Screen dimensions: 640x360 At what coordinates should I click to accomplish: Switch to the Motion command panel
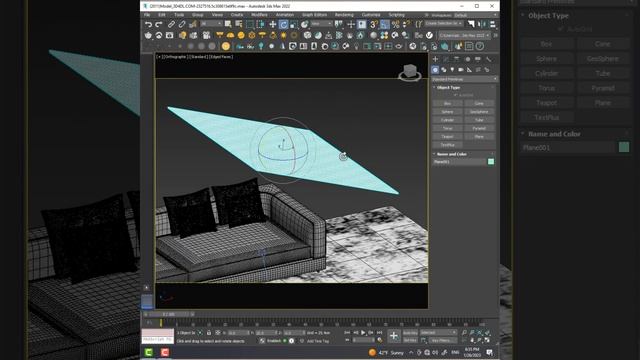click(467, 59)
